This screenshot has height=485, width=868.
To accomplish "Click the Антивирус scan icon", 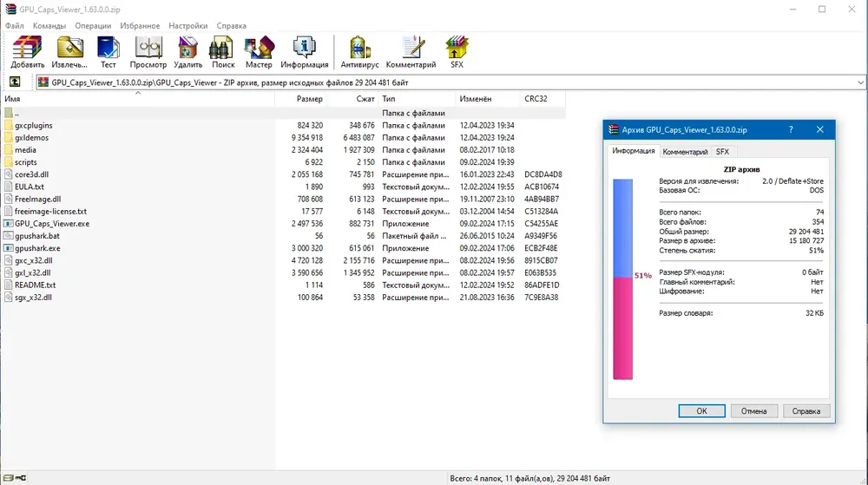I will pos(359,52).
